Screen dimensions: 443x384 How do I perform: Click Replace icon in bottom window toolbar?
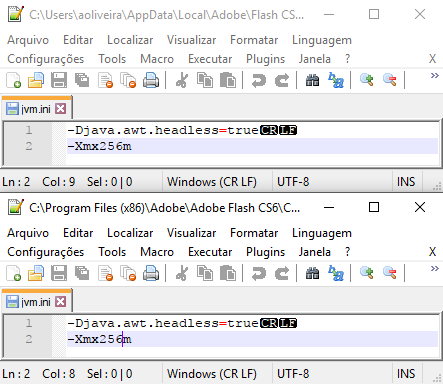[336, 273]
